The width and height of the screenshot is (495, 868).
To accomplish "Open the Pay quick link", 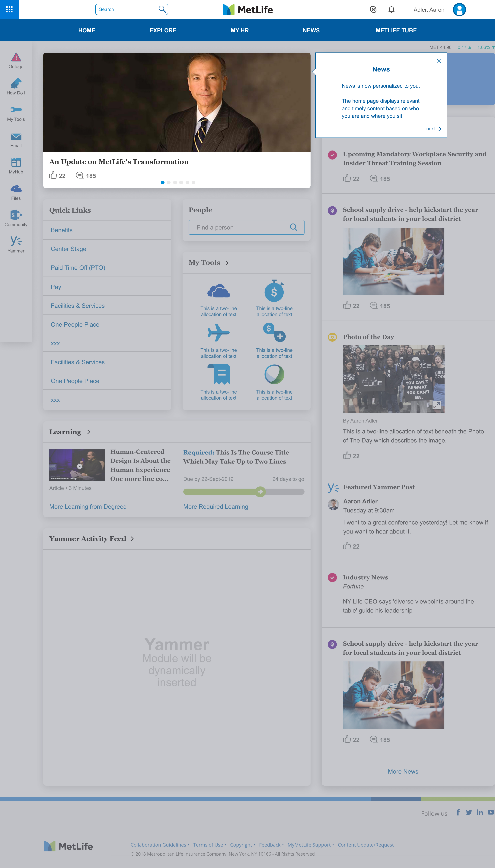I will point(56,287).
